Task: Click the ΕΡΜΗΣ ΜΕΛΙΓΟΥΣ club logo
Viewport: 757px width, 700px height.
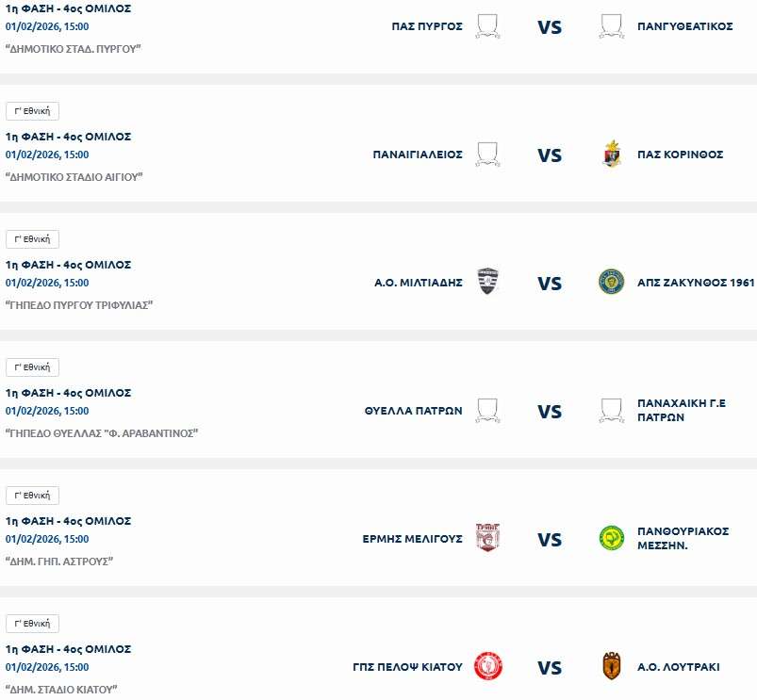Action: click(487, 539)
